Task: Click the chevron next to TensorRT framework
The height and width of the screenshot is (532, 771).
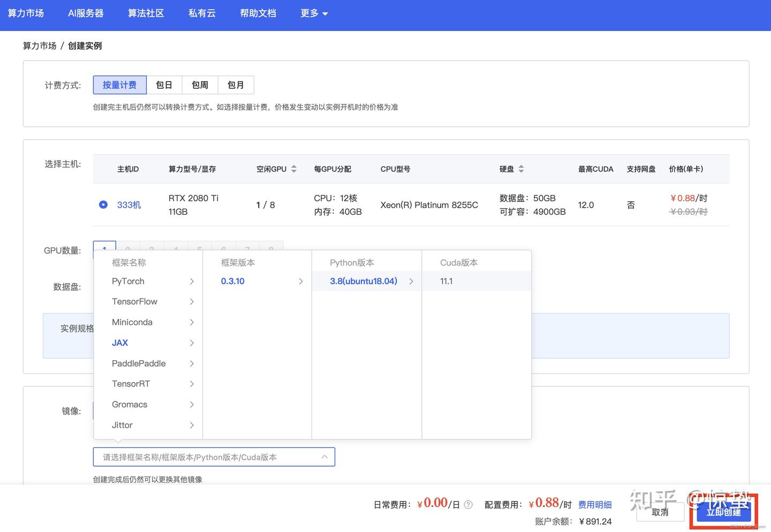Action: [192, 384]
